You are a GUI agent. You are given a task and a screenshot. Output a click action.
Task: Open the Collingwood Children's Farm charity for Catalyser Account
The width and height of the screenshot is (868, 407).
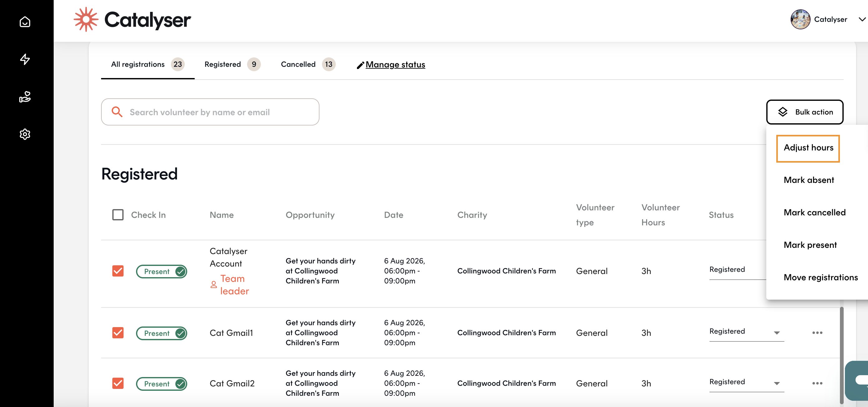tap(506, 271)
